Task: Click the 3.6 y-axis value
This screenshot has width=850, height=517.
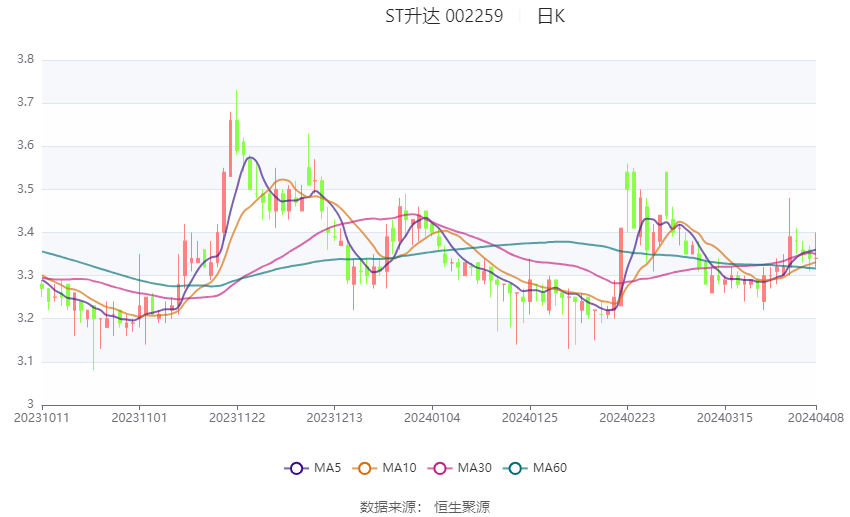Action: point(25,145)
